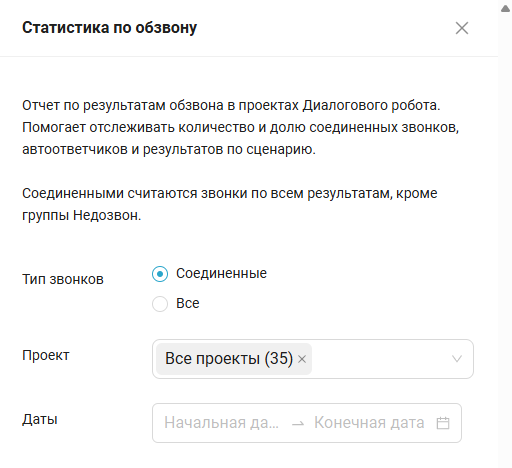Screen dimensions: 512x468
Task: Click the Даты field label
Action: (40, 419)
